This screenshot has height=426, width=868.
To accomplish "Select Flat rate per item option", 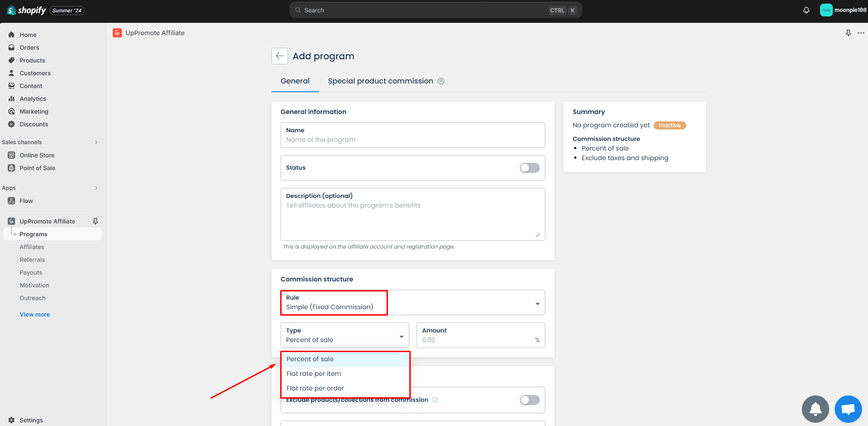I will click(345, 374).
